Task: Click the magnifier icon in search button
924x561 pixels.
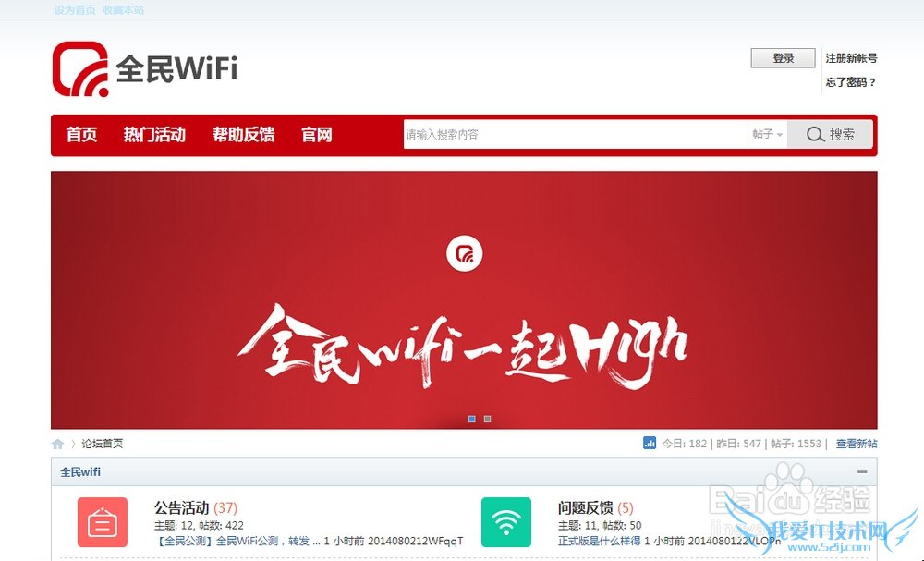Action: [x=815, y=134]
